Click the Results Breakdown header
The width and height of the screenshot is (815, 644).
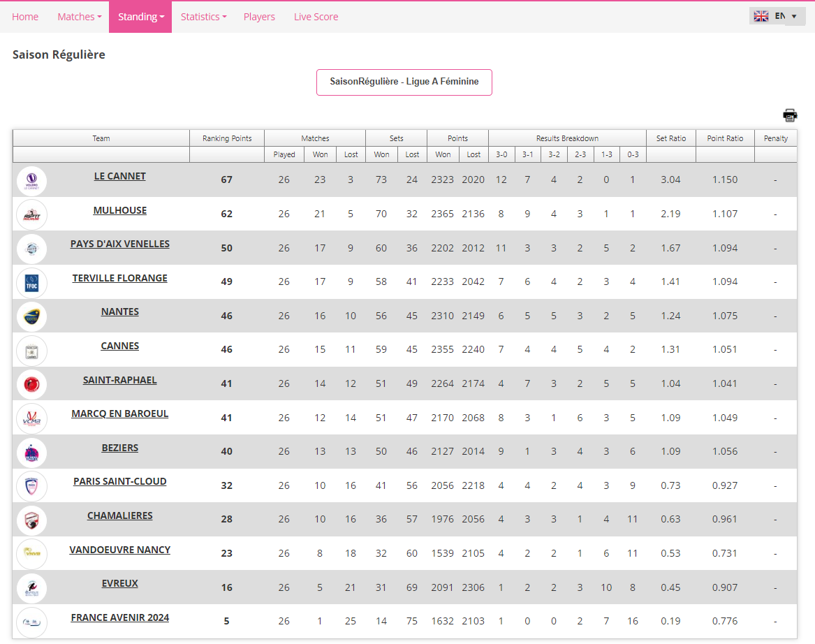(x=567, y=138)
